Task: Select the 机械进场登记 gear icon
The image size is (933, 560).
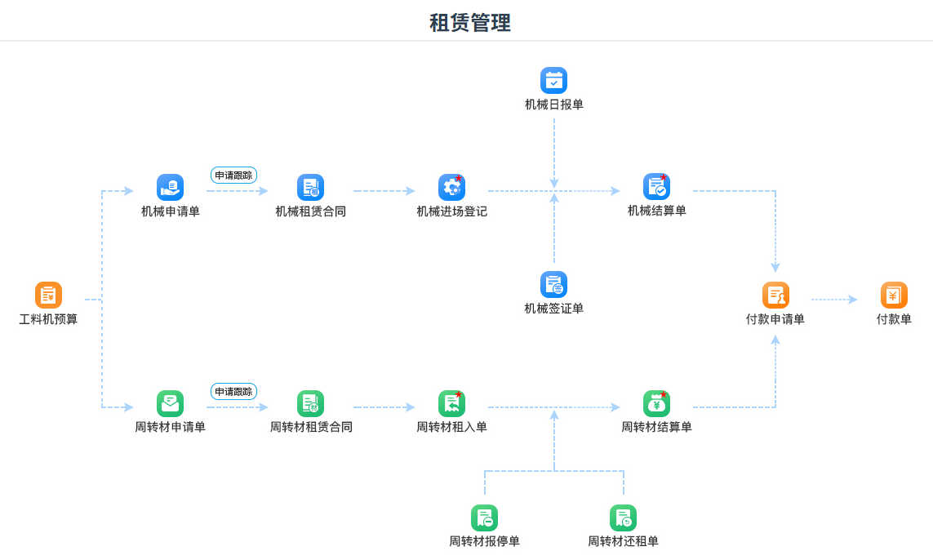Action: 451,188
